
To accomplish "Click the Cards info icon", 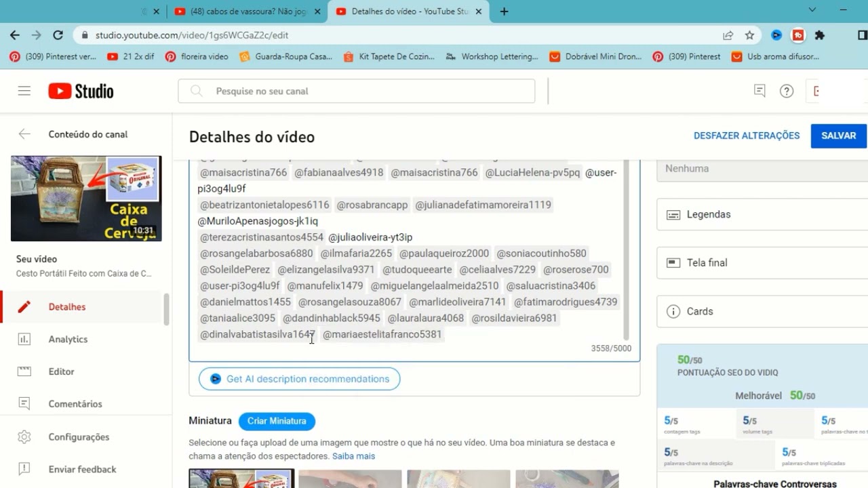I will tap(673, 311).
